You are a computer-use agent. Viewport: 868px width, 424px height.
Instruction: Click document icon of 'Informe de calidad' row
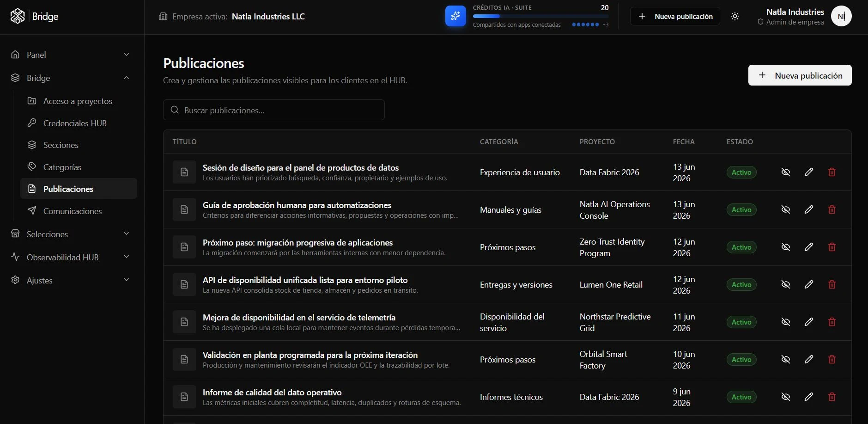(184, 397)
